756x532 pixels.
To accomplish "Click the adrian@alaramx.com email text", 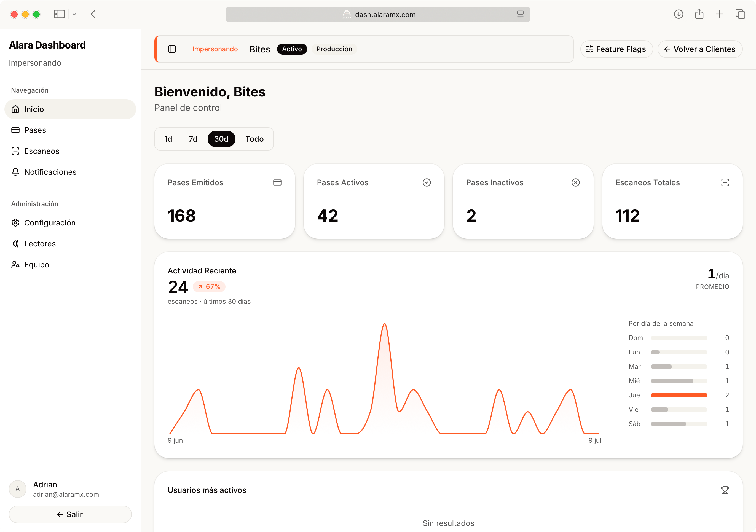I will (66, 495).
